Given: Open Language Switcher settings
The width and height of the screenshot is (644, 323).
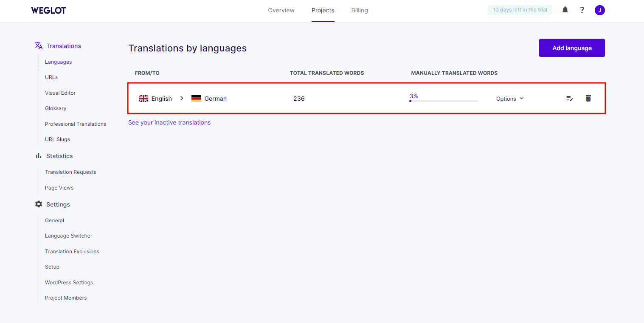Looking at the screenshot, I should coord(68,236).
